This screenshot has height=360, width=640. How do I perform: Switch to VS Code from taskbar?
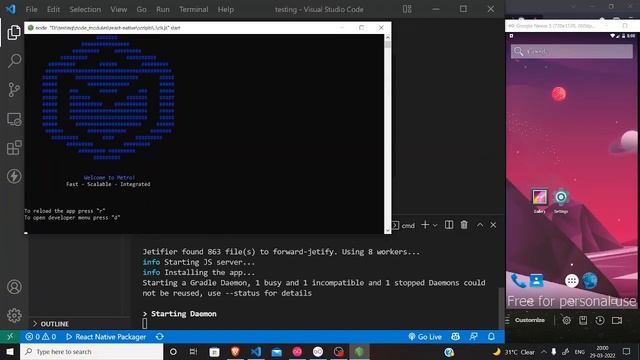tap(256, 351)
